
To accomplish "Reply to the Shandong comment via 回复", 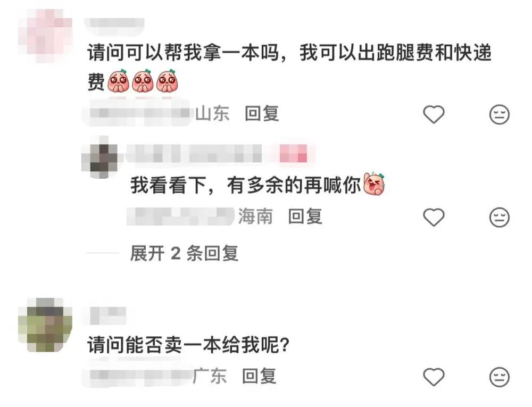I will (262, 114).
